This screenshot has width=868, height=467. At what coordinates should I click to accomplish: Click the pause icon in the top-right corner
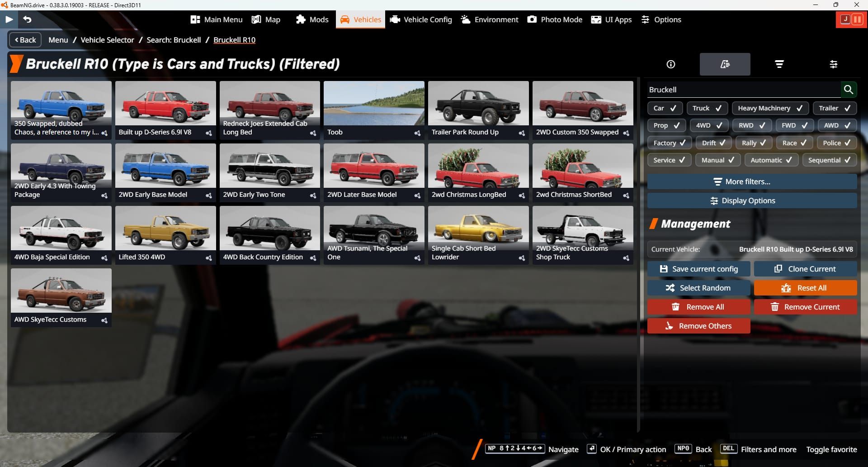(x=857, y=19)
